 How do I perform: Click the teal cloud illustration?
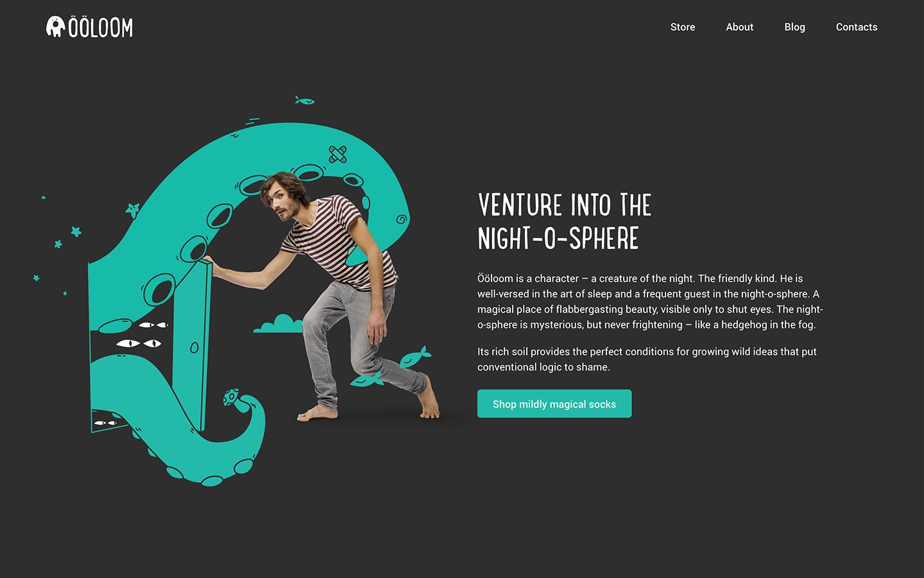point(278,324)
